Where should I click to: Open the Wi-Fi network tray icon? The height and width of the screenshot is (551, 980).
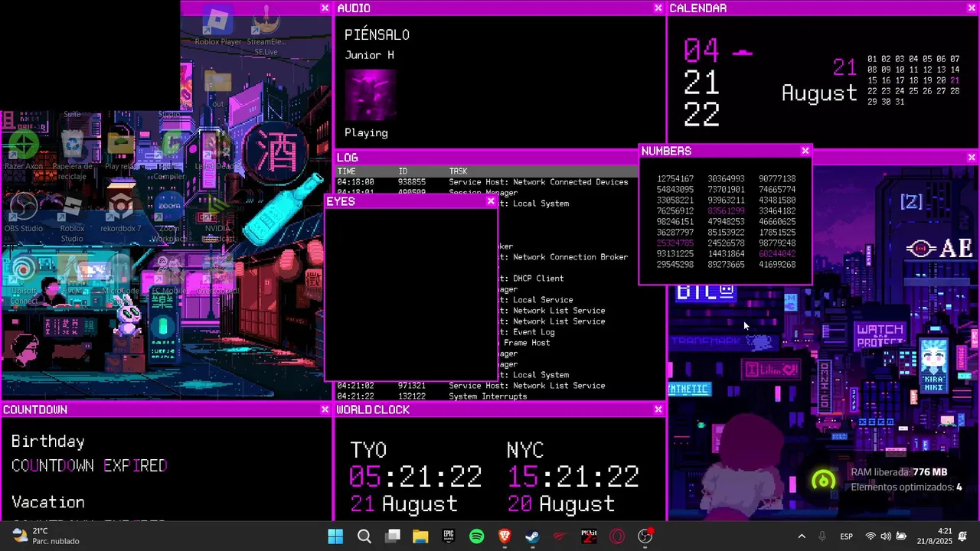pos(871,536)
